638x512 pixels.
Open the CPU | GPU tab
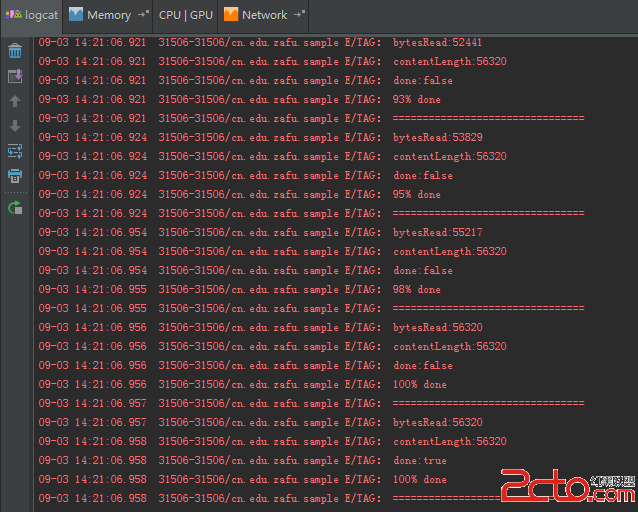pyautogui.click(x=186, y=15)
